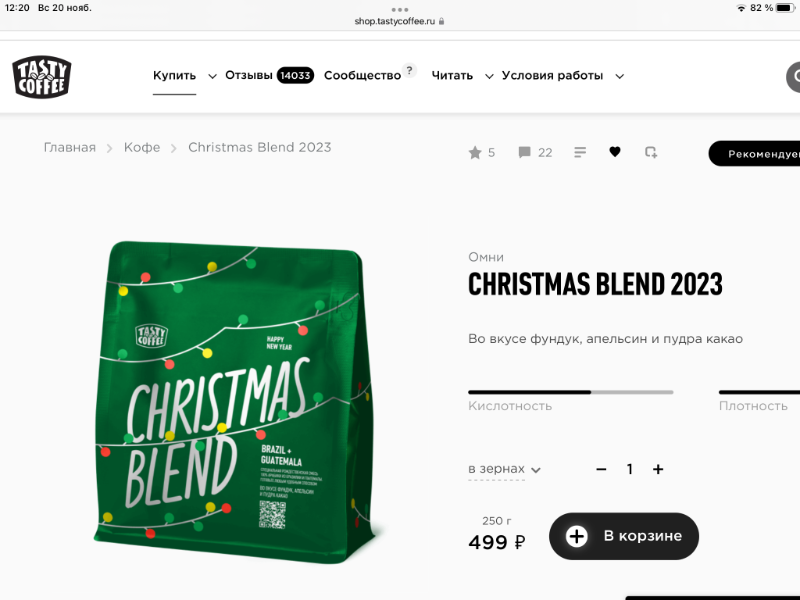800x600 pixels.
Task: Increase quantity with the plus button
Action: pos(658,469)
